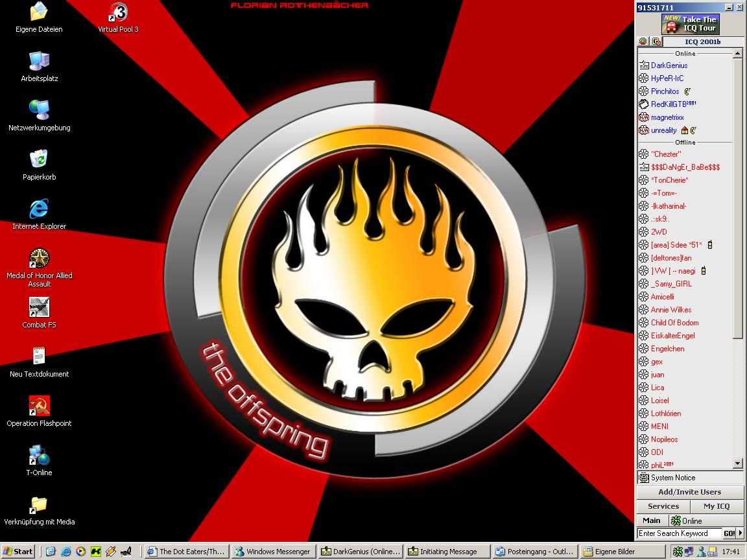Select offline contact Nopileos
This screenshot has height=560, width=747.
coord(663,439)
